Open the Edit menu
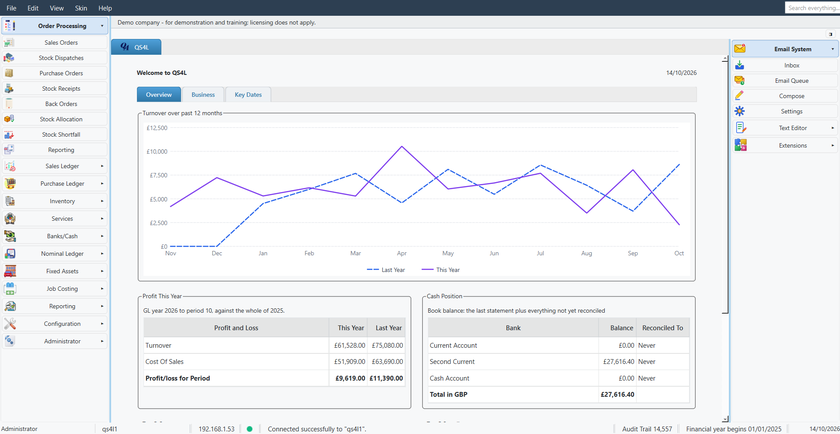The height and width of the screenshot is (434, 840). [x=33, y=8]
